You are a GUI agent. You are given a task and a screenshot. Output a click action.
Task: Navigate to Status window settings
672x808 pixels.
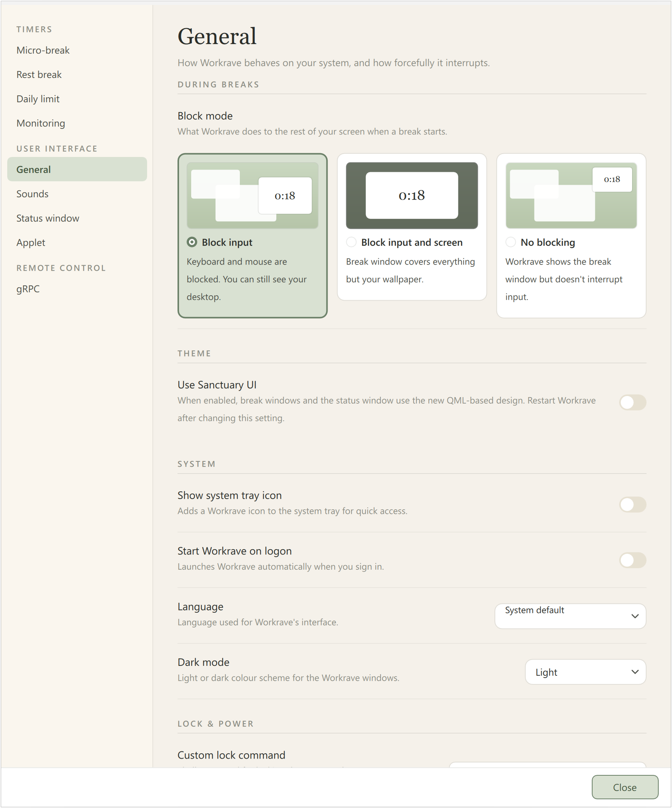point(77,218)
